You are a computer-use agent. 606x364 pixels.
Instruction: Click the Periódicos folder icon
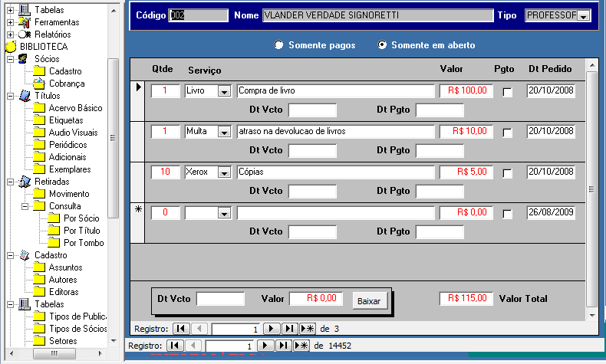click(39, 145)
